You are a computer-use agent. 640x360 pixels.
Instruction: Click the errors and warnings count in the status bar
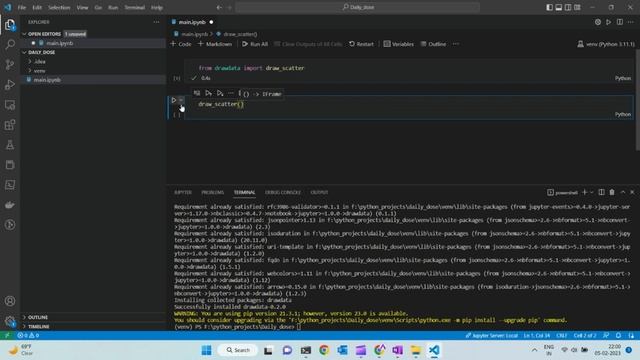click(x=28, y=336)
